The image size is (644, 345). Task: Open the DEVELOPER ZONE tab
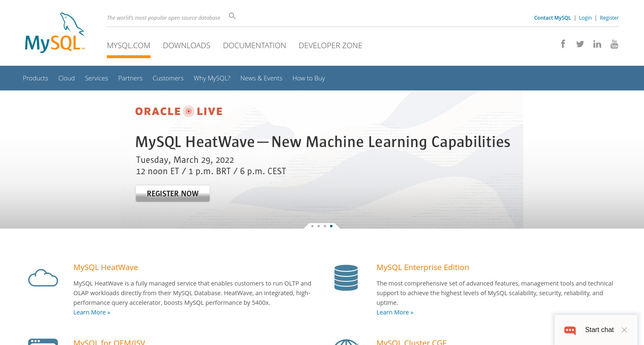[330, 45]
